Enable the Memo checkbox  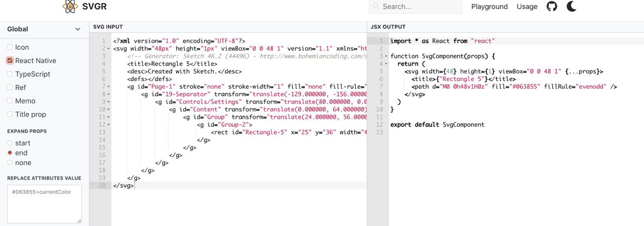10,101
